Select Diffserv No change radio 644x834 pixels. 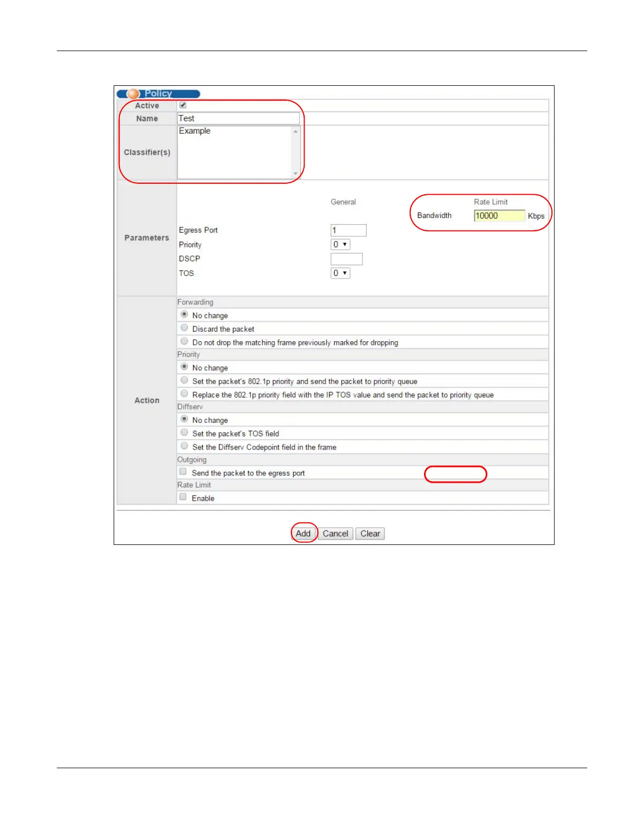pyautogui.click(x=184, y=419)
